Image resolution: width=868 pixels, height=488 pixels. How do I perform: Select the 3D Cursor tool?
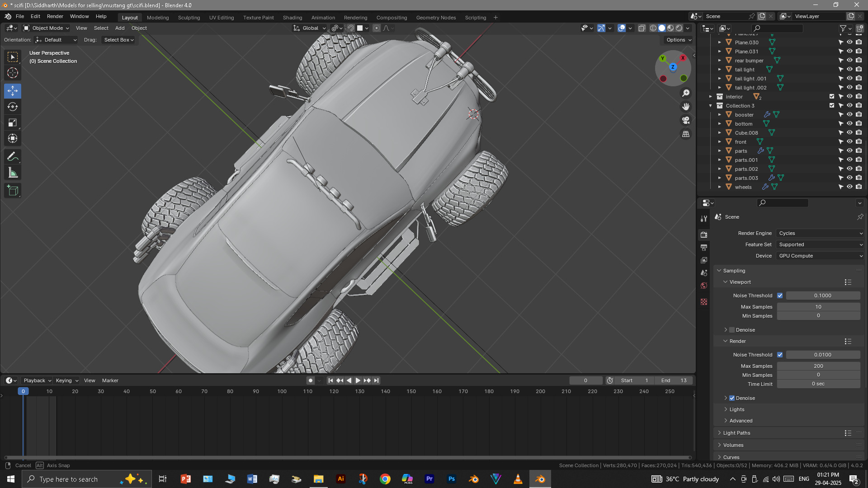tap(13, 73)
